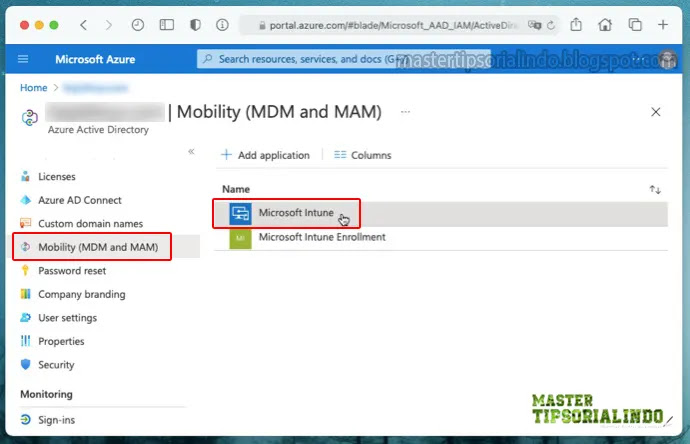Click the portal.azure.com address bar
690x444 pixels.
pyautogui.click(x=400, y=25)
